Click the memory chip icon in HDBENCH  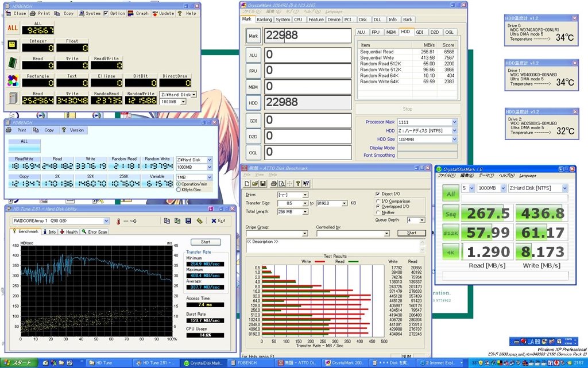pos(13,63)
